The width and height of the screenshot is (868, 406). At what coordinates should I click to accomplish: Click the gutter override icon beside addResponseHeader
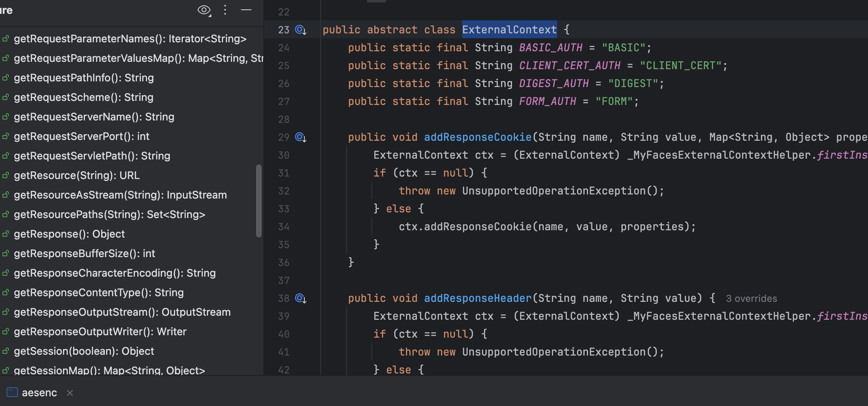point(300,299)
